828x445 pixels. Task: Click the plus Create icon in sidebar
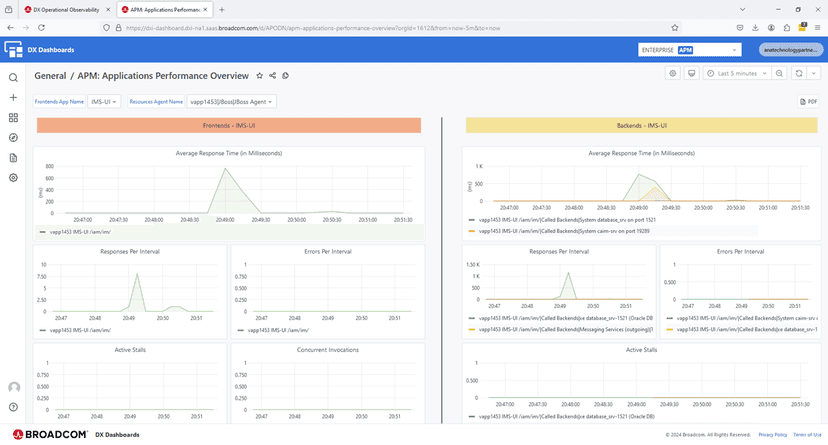pyautogui.click(x=13, y=98)
